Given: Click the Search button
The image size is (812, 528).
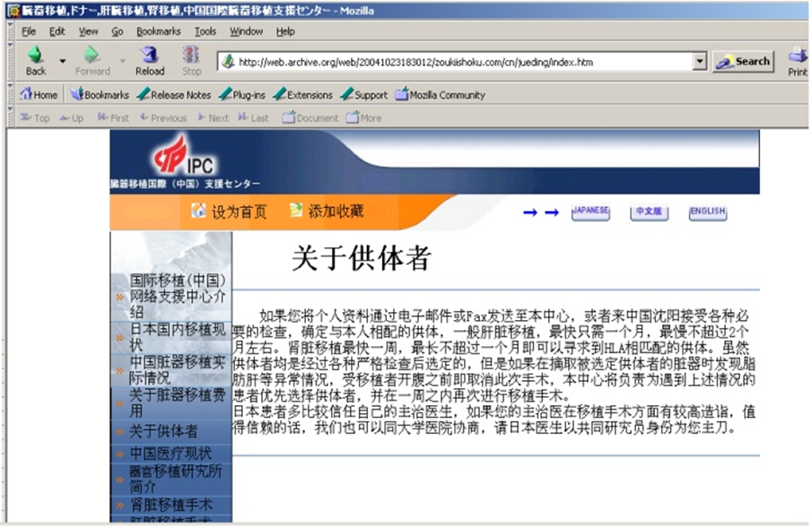Looking at the screenshot, I should (743, 62).
